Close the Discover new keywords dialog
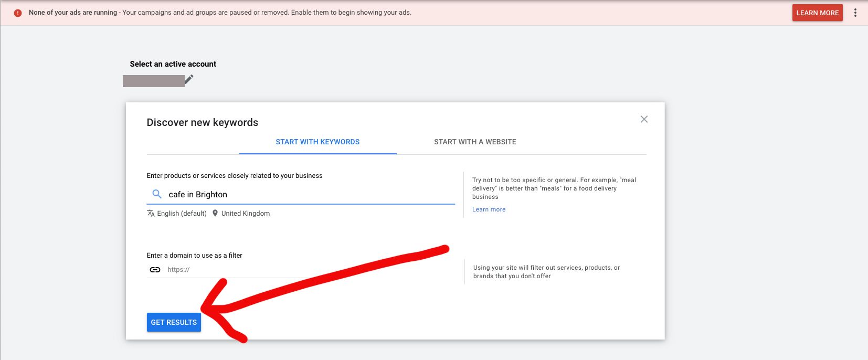868x360 pixels. 644,119
